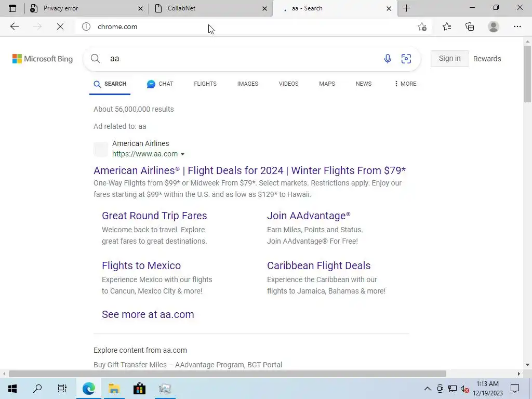Open the Windows Start menu

pyautogui.click(x=12, y=389)
